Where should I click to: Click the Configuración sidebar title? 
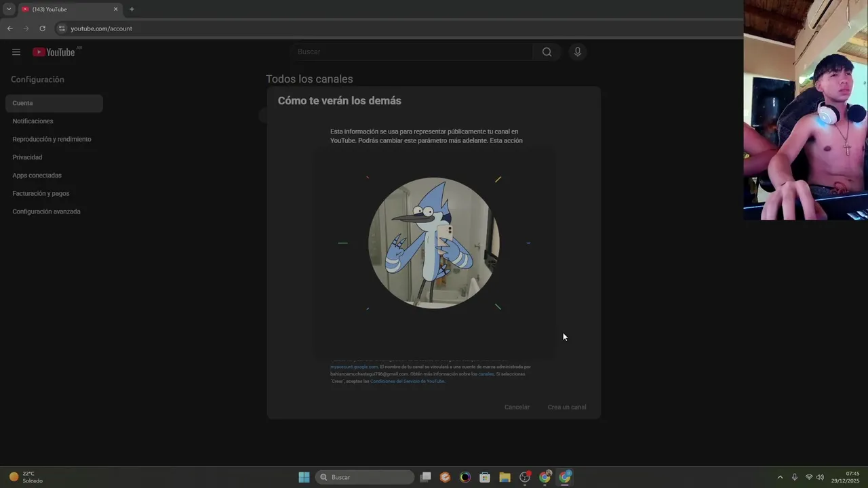(37, 79)
